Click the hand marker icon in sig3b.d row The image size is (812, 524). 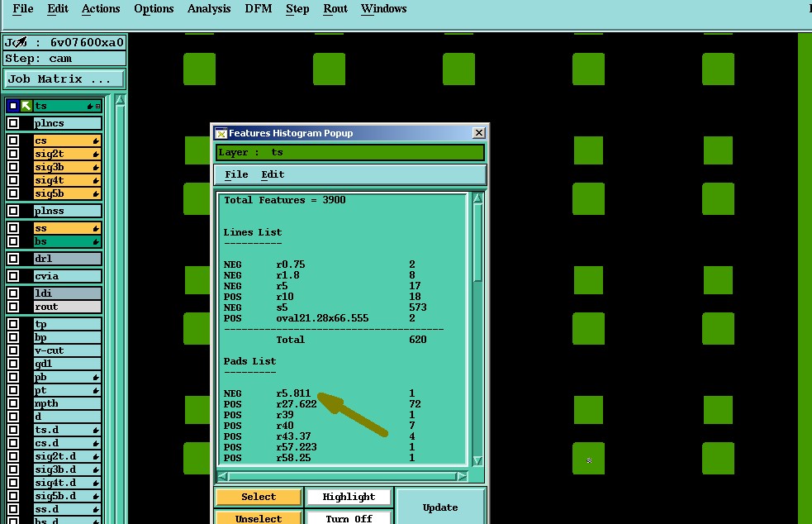point(96,469)
